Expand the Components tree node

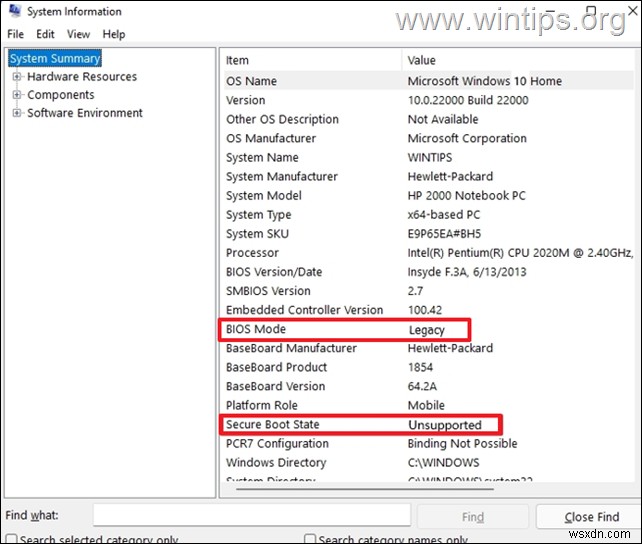tap(17, 95)
